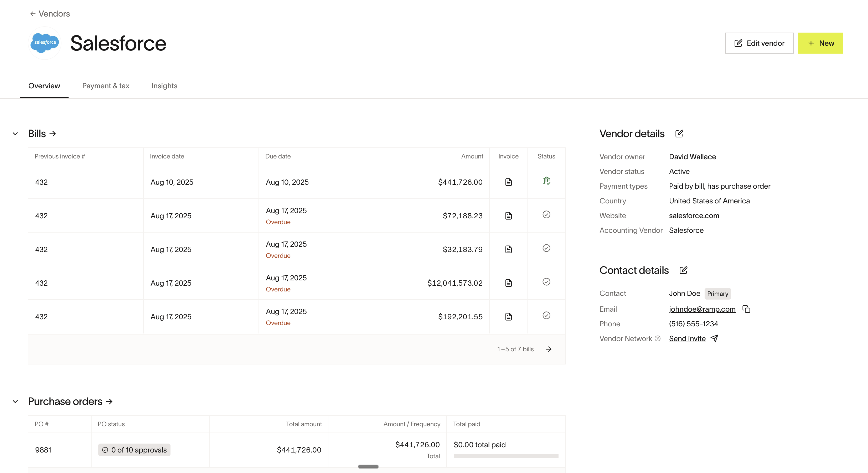Click the Primary contact badge
The width and height of the screenshot is (868, 473).
718,294
